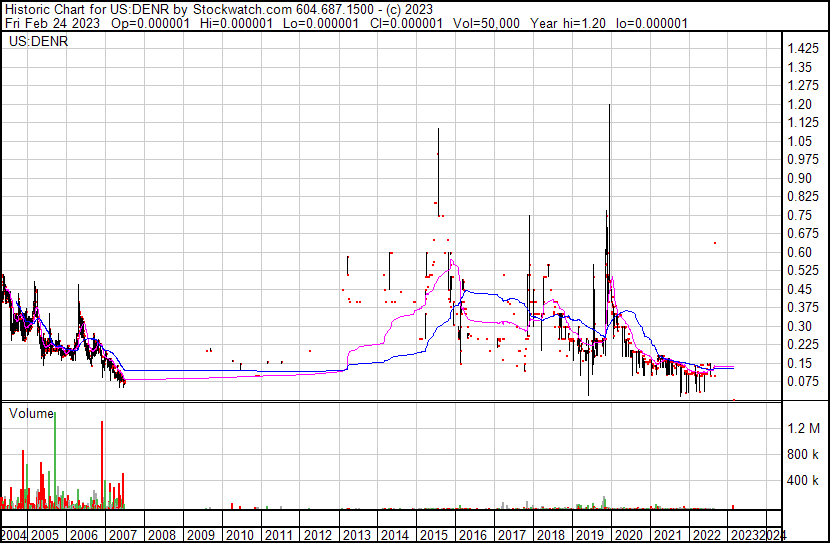Click the 1.2 M volume axis label
The width and height of the screenshot is (830, 543).
click(802, 428)
